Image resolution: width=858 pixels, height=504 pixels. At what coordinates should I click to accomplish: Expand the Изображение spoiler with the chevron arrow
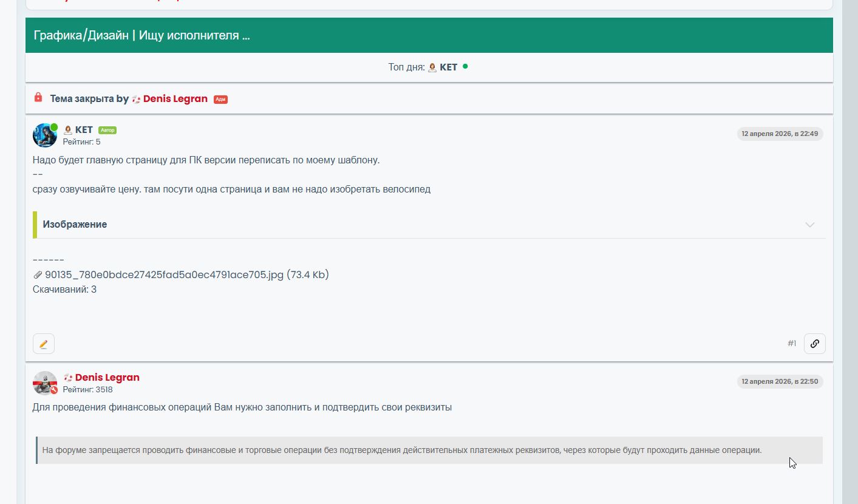click(x=809, y=225)
